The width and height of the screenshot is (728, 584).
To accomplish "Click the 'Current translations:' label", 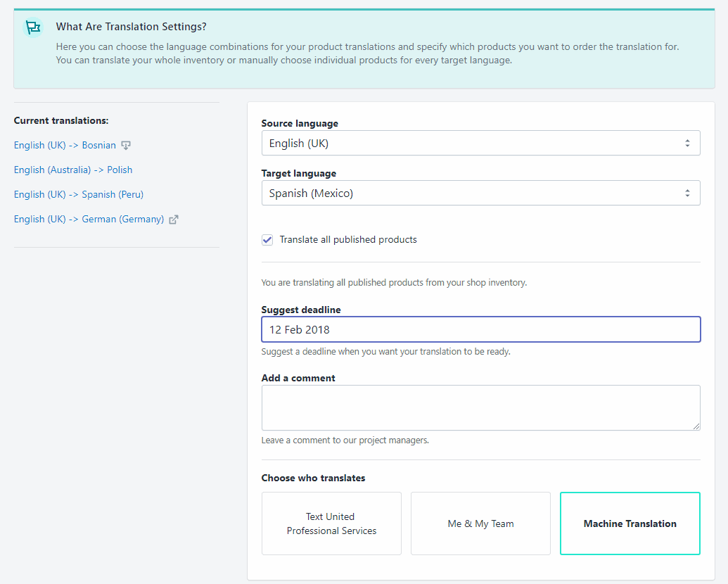I will tap(61, 120).
